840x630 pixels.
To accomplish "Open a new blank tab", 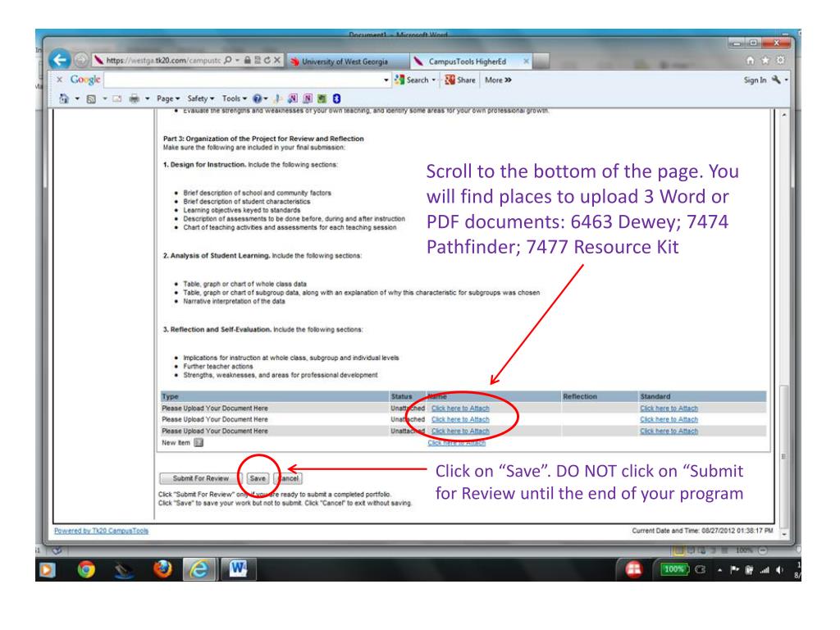I will point(541,62).
